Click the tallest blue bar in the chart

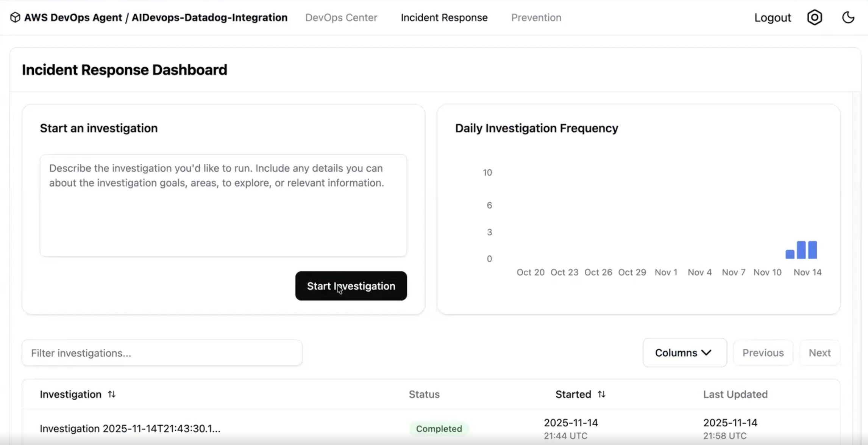pyautogui.click(x=801, y=250)
